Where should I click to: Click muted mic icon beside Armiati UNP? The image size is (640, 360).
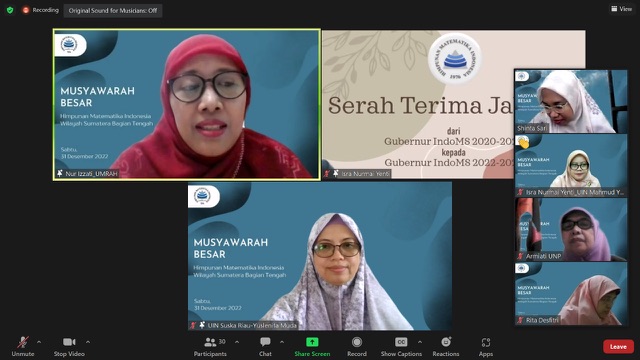520,256
